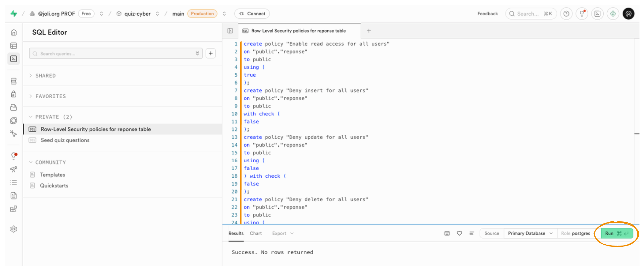Collapse the PRIVATE (2) section
The image size is (644, 271).
tap(53, 117)
